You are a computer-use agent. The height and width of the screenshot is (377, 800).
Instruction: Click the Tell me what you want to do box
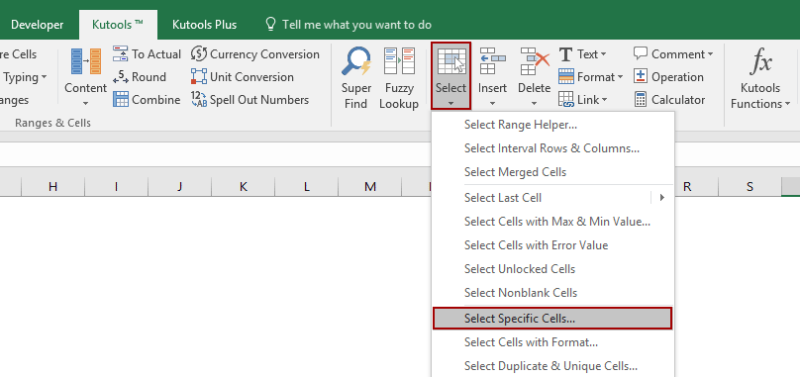(349, 24)
